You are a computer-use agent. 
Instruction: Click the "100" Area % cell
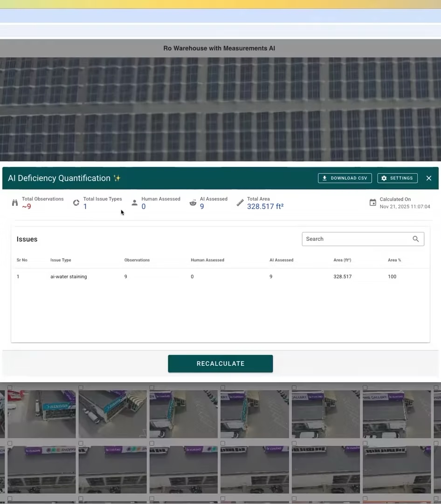click(392, 276)
